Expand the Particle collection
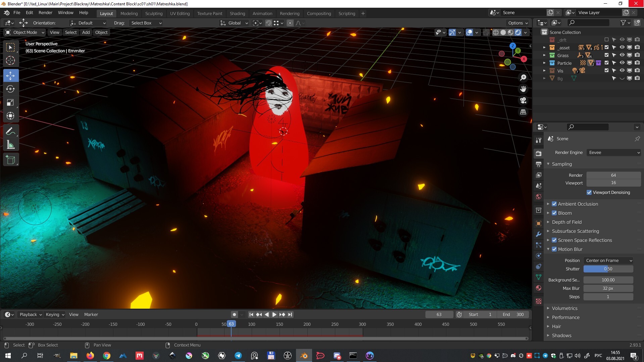644x362 pixels. [545, 63]
